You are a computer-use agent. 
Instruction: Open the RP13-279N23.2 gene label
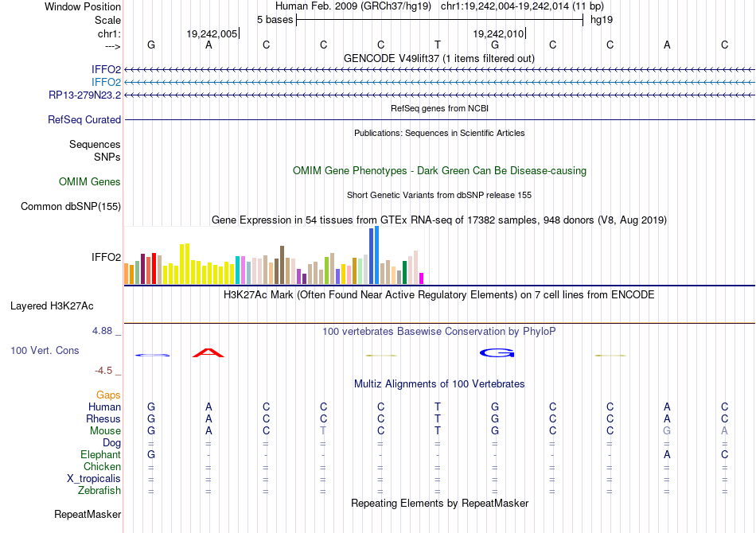pyautogui.click(x=84, y=95)
